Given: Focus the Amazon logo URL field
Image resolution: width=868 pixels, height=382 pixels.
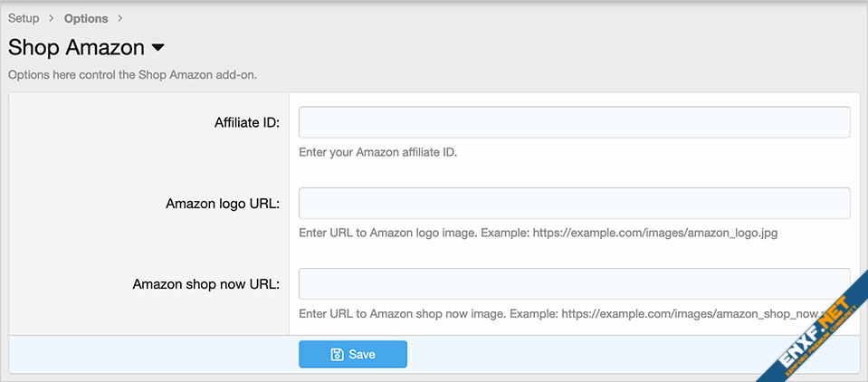Looking at the screenshot, I should click(x=574, y=204).
